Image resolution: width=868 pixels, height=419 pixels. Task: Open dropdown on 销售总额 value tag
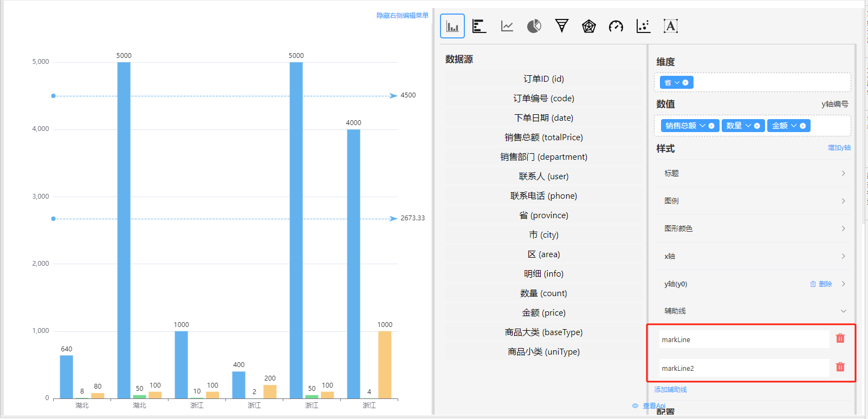[x=703, y=126]
